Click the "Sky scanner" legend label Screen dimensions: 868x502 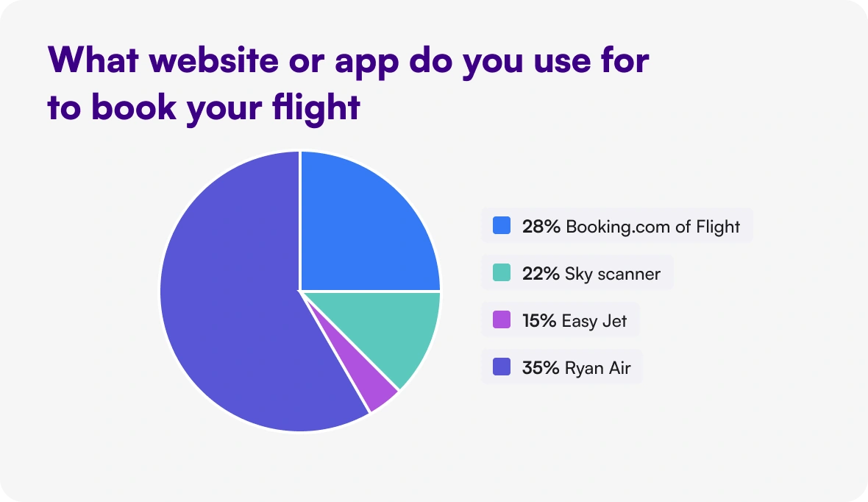pyautogui.click(x=613, y=274)
